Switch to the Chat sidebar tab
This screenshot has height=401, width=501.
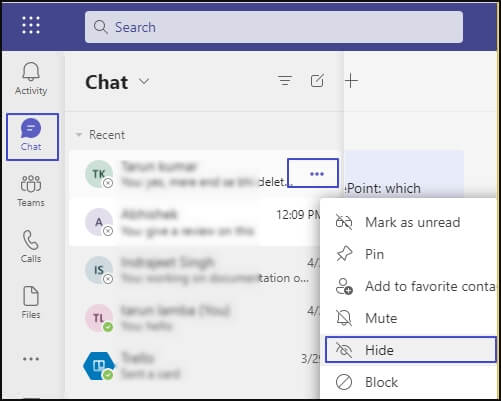(32, 137)
